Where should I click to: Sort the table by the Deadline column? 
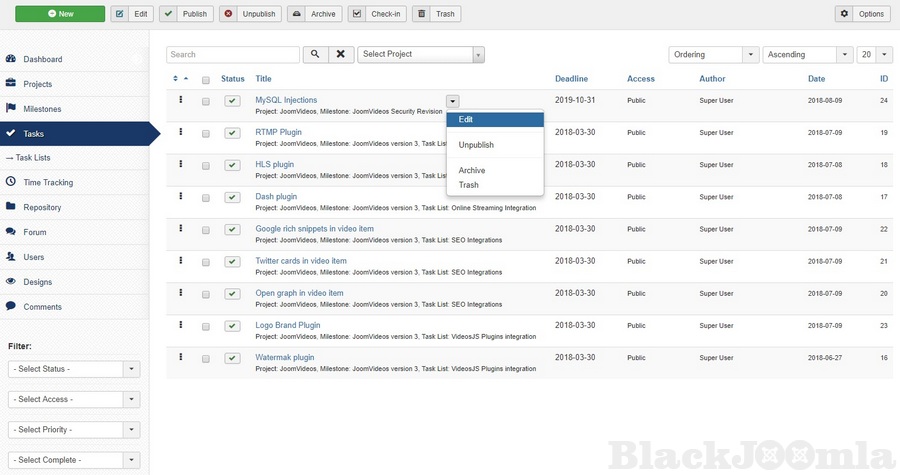click(571, 79)
